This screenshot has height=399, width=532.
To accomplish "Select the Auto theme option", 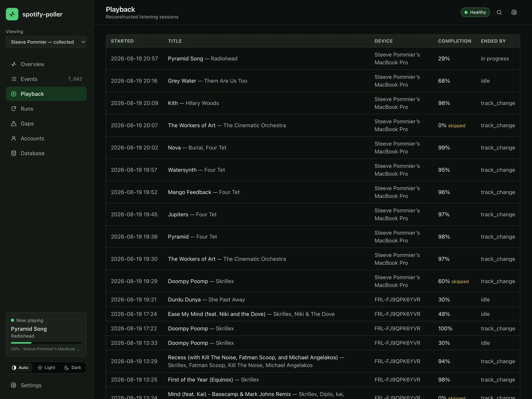I will (x=20, y=368).
